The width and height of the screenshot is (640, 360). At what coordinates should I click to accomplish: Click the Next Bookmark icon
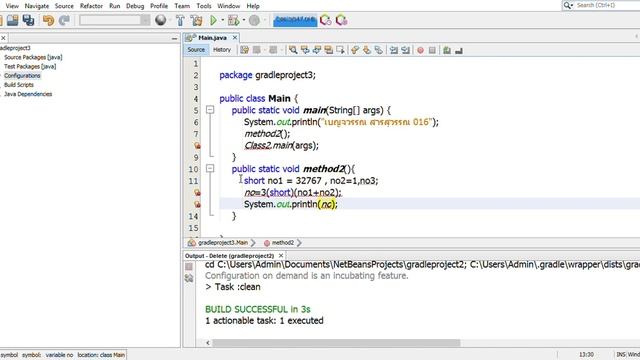(367, 50)
